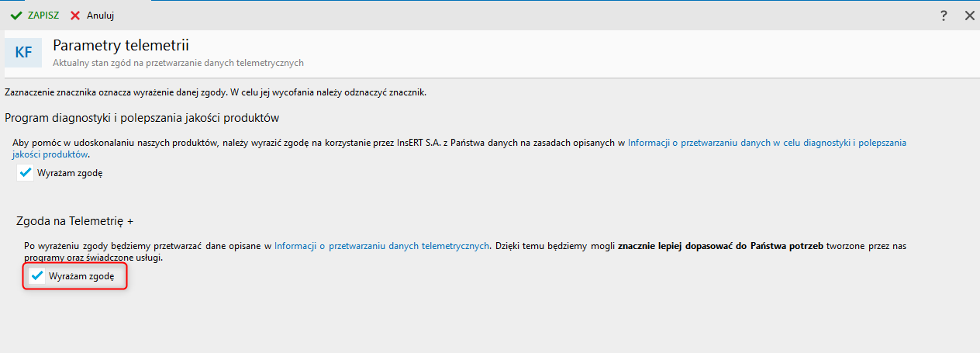Click the KF logo tile

point(23,53)
